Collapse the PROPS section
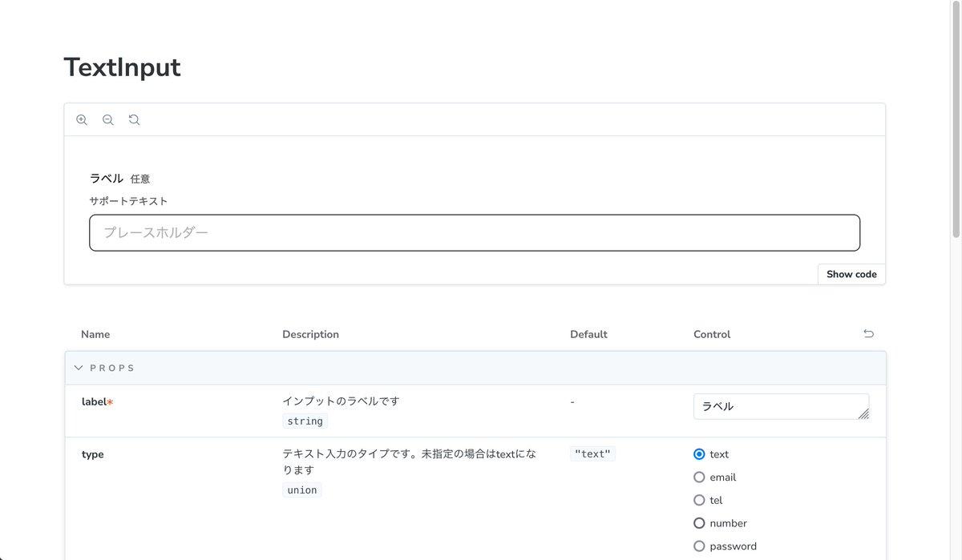Screen dimensions: 962x560 [79, 367]
